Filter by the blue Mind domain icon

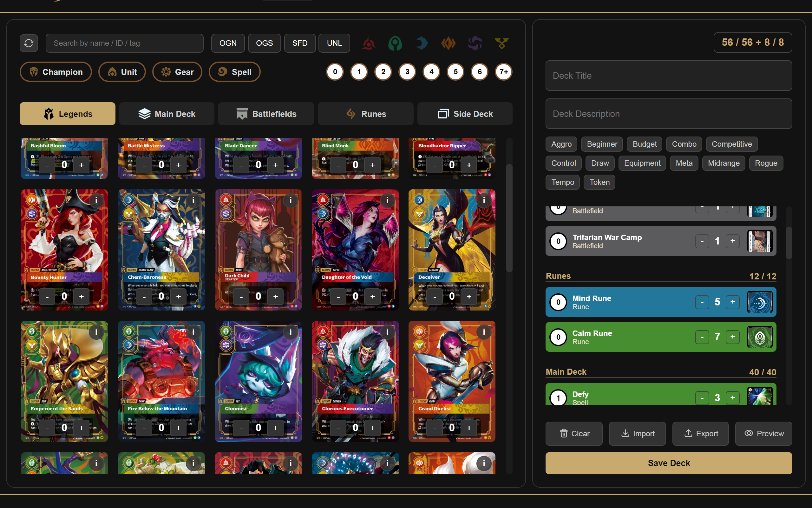tap(422, 43)
